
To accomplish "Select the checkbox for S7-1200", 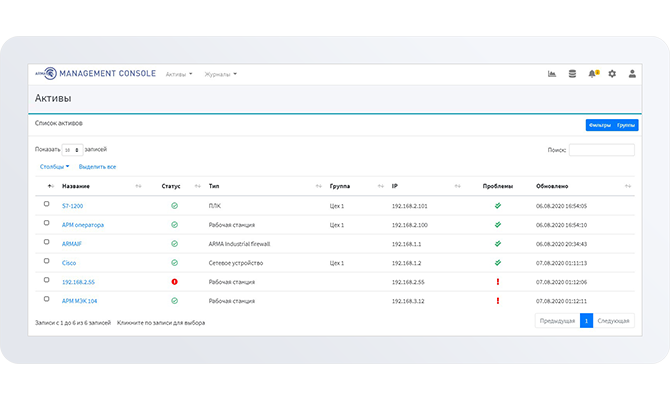I will click(46, 205).
